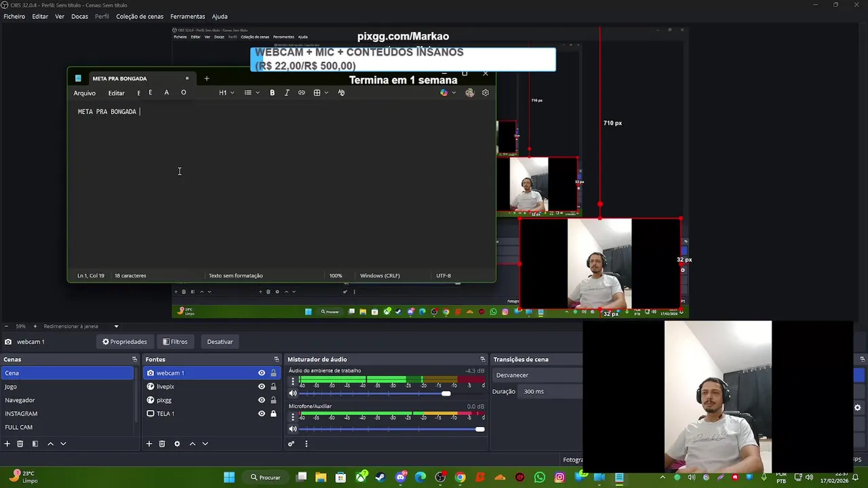Unlock the TELA 1 source
The image size is (868, 488).
click(x=273, y=413)
